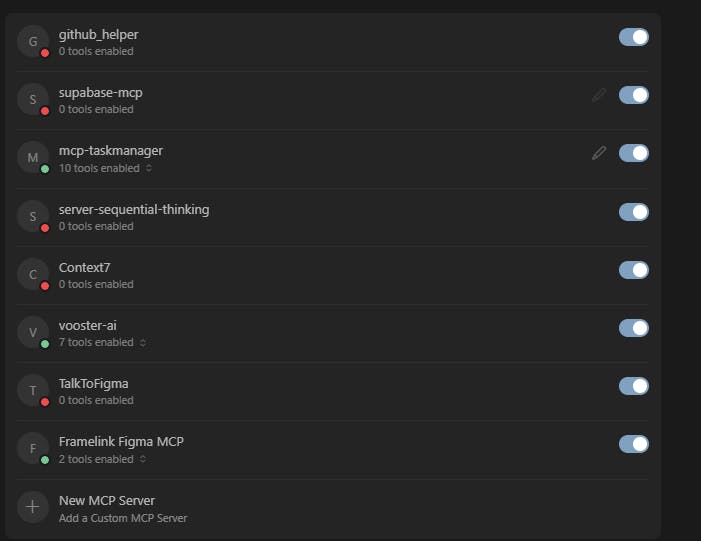Viewport: 701px width, 541px height.
Task: Click the TalkToFigma T avatar icon
Action: tap(33, 390)
